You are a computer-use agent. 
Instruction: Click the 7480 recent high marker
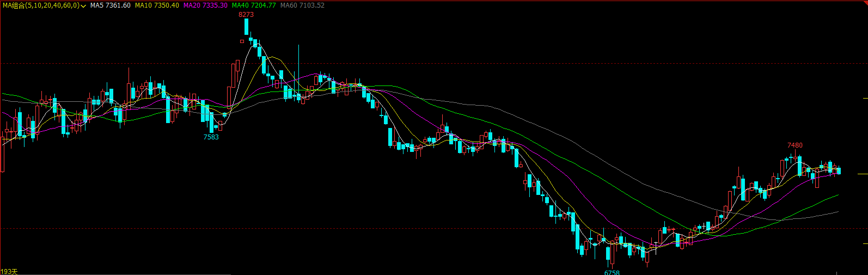pos(795,145)
